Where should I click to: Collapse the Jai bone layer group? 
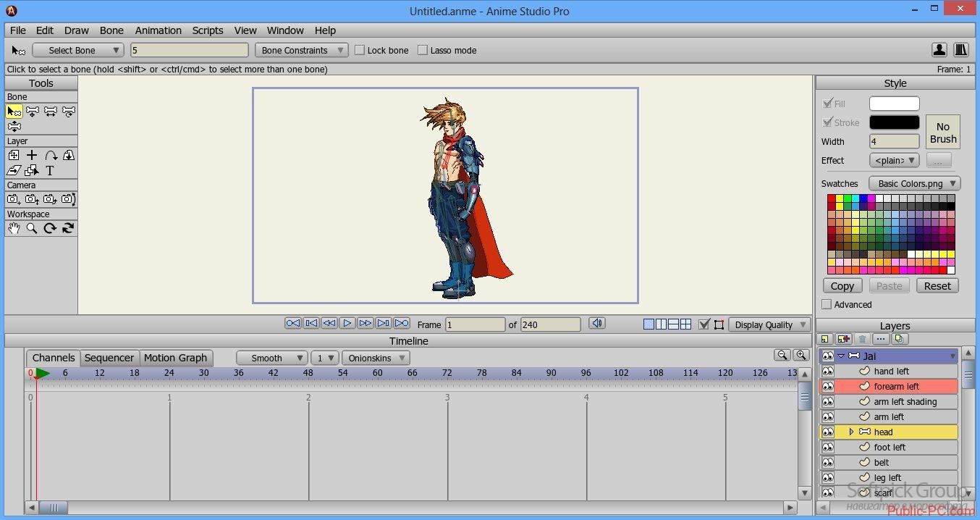(841, 356)
